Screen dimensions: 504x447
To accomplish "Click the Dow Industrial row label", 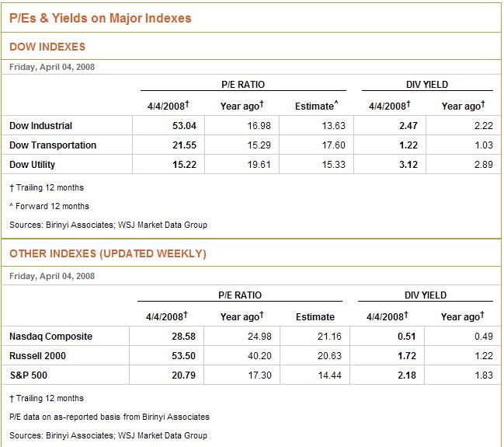I will (x=40, y=126).
